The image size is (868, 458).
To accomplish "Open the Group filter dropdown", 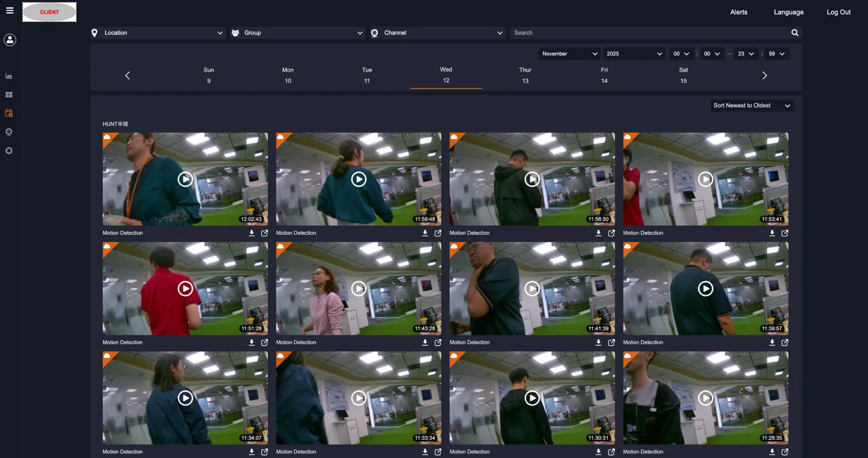I will pos(296,32).
